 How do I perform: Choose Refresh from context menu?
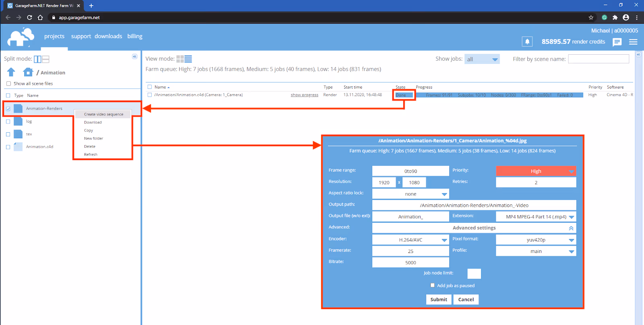point(91,154)
